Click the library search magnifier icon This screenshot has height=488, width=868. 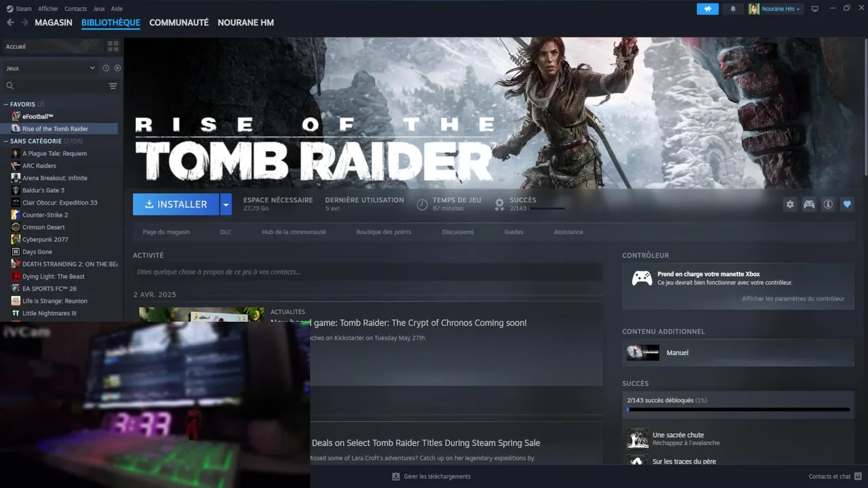point(10,85)
